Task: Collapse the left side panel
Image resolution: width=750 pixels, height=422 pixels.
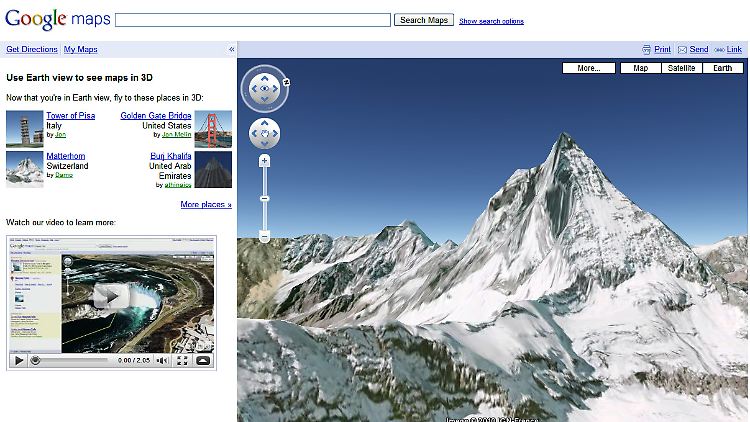Action: pyautogui.click(x=232, y=49)
